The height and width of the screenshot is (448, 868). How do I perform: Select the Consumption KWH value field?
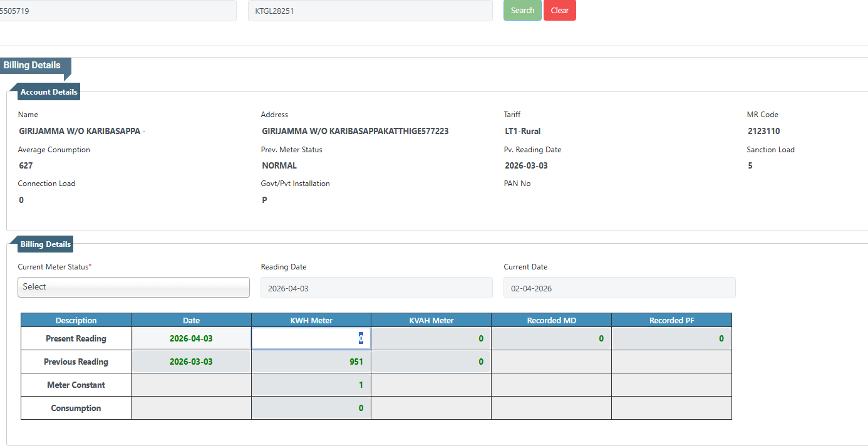pyautogui.click(x=311, y=409)
